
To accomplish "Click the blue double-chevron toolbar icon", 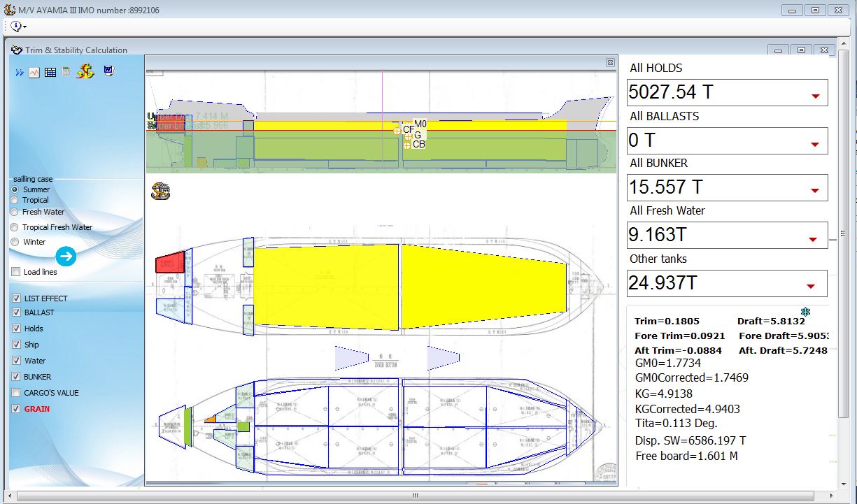I will (20, 73).
